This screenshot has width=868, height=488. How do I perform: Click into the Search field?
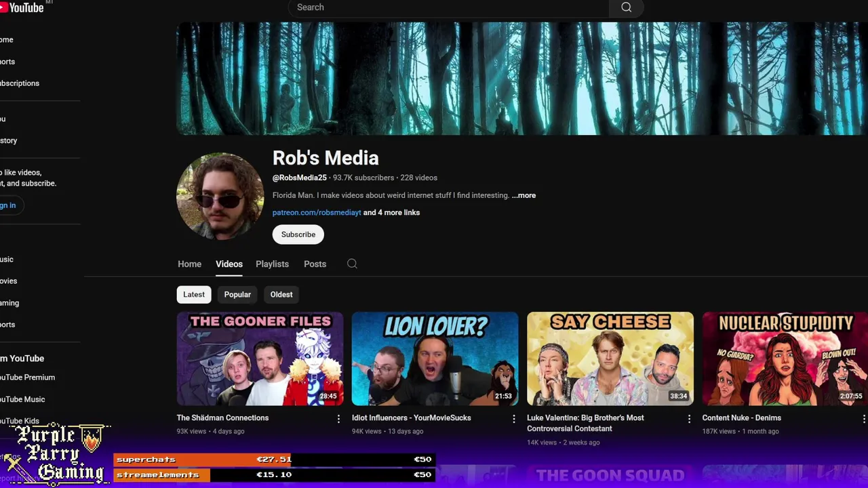[449, 7]
